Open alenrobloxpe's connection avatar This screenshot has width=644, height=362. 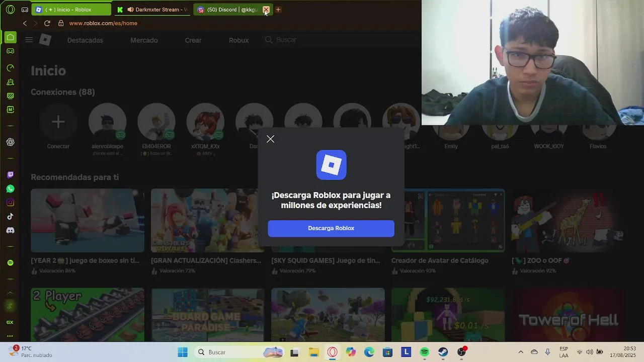click(107, 122)
